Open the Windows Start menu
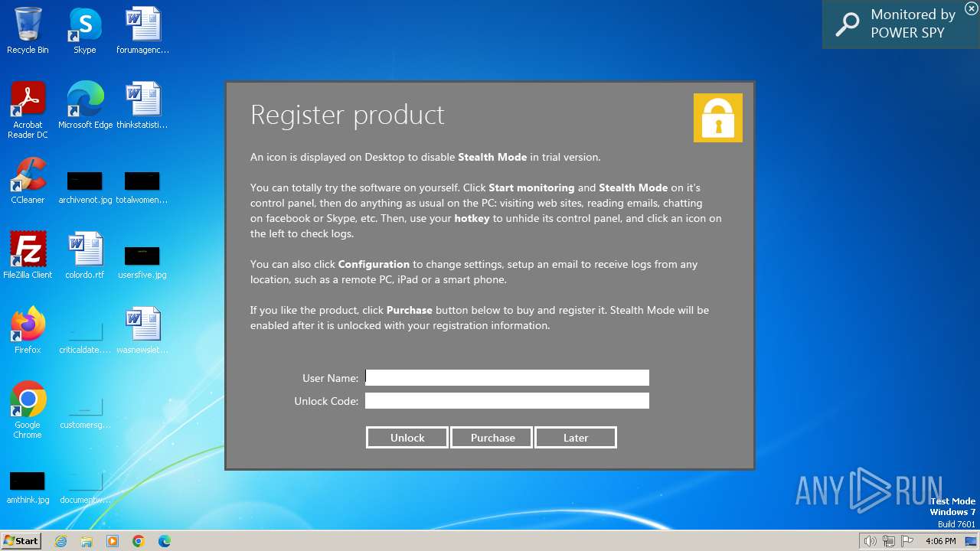Viewport: 980px width, 551px height. tap(21, 540)
